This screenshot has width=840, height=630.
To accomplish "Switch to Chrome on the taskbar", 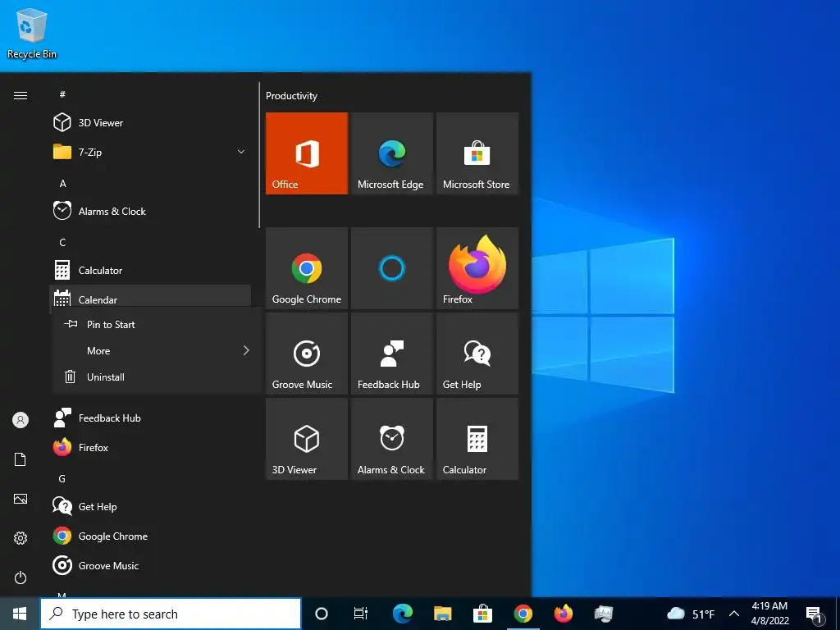I will click(x=523, y=614).
